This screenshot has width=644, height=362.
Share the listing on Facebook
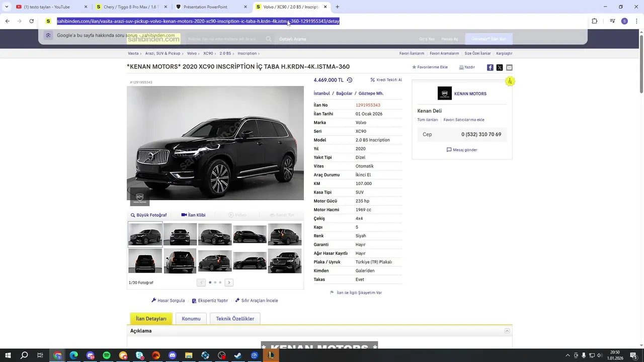[490, 67]
